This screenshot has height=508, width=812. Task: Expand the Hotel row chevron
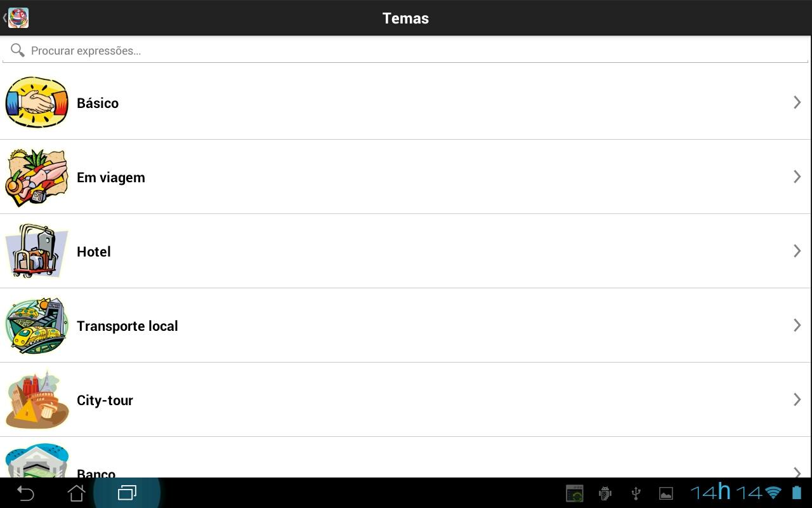pyautogui.click(x=797, y=251)
